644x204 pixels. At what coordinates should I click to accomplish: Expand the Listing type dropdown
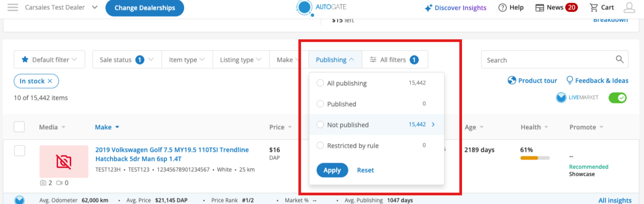(241, 60)
